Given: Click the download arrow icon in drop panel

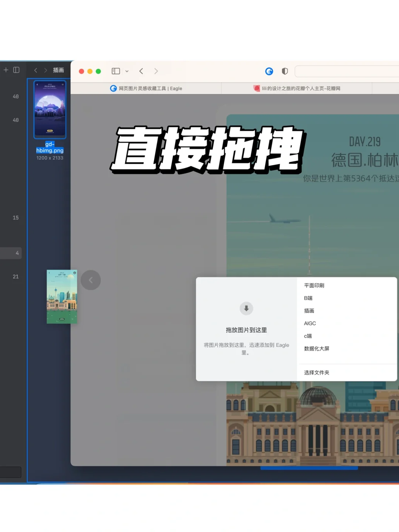Looking at the screenshot, I should coord(246,309).
